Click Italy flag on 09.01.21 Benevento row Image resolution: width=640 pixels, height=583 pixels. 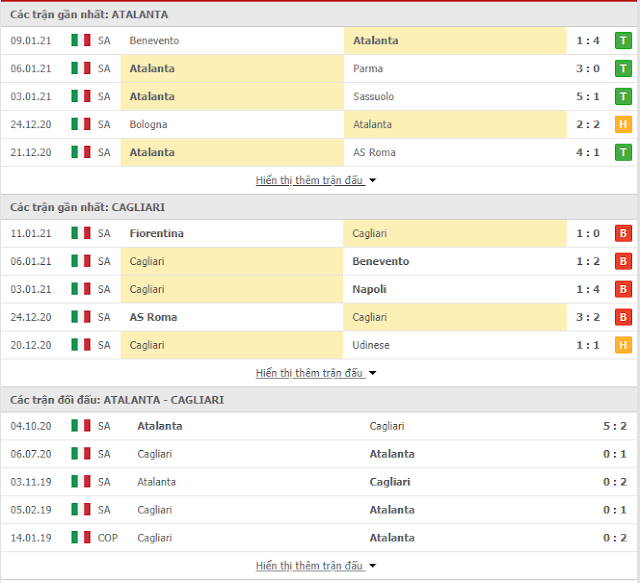coord(81,40)
